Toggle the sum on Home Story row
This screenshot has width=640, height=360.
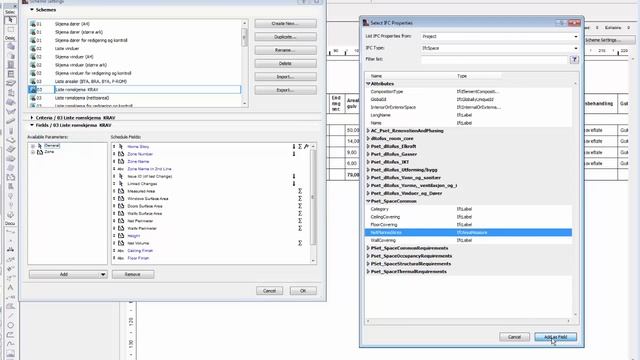[300, 147]
